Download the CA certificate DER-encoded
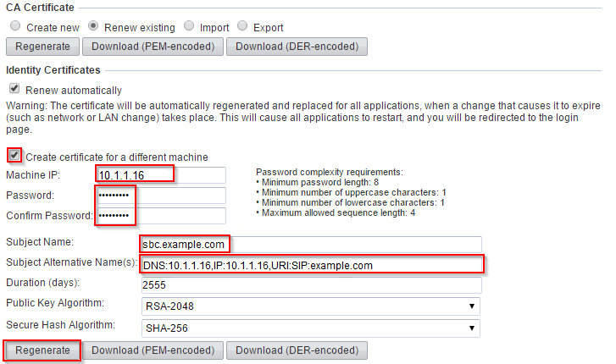The image size is (616, 364). 297,47
